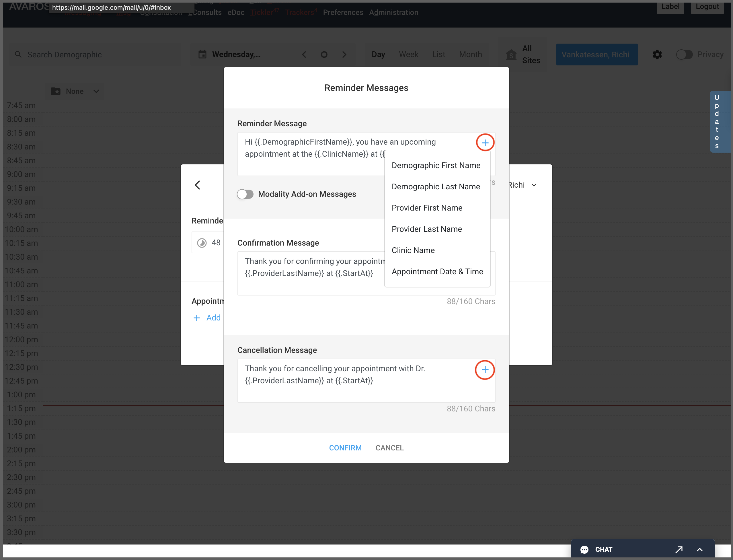Click the starred folder icon beside None

56,91
